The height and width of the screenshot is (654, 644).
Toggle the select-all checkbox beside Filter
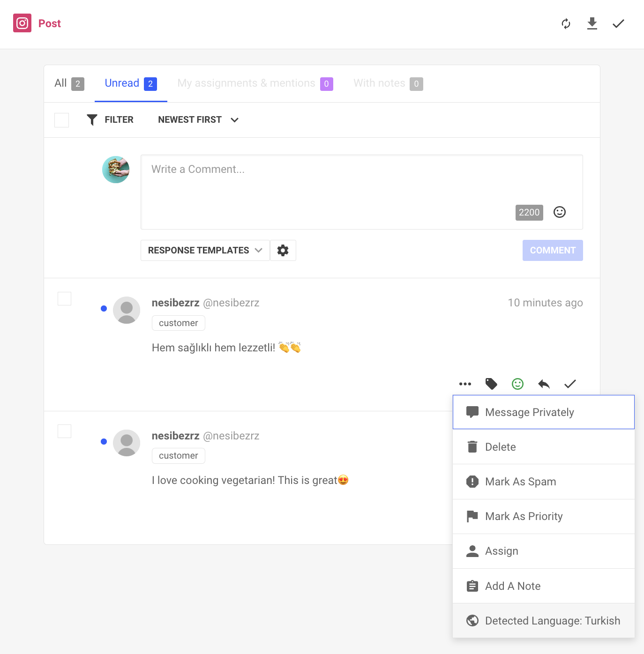click(x=61, y=120)
